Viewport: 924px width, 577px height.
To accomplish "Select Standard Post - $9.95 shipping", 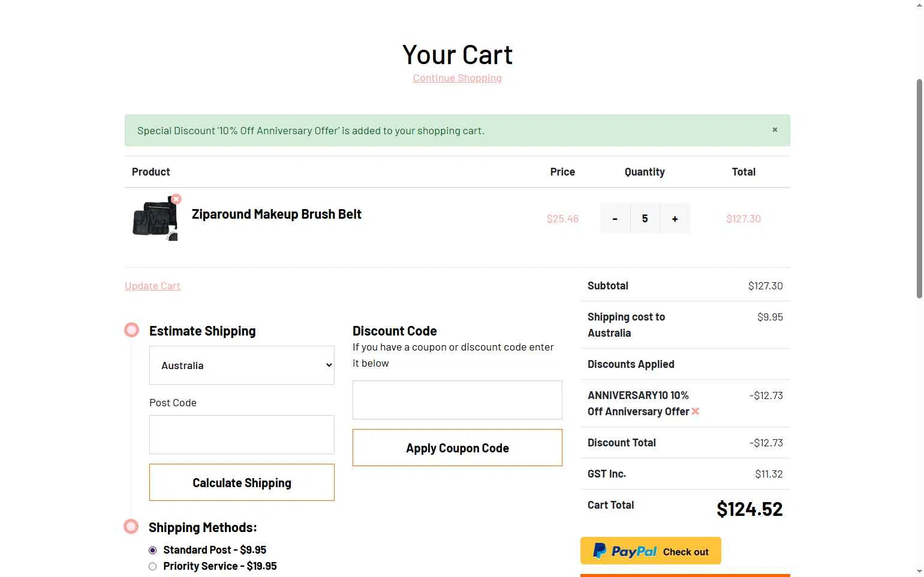I will tap(153, 550).
